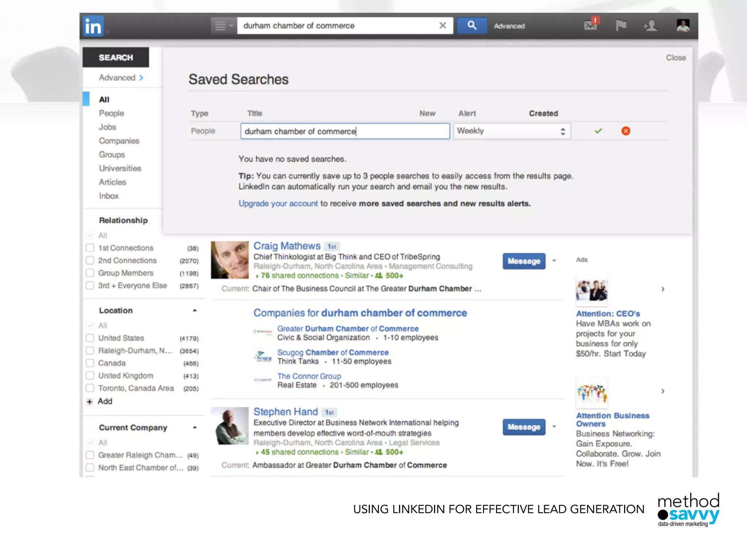This screenshot has width=747, height=560.
Task: Open Craig Mathews profile name link
Action: click(x=287, y=246)
